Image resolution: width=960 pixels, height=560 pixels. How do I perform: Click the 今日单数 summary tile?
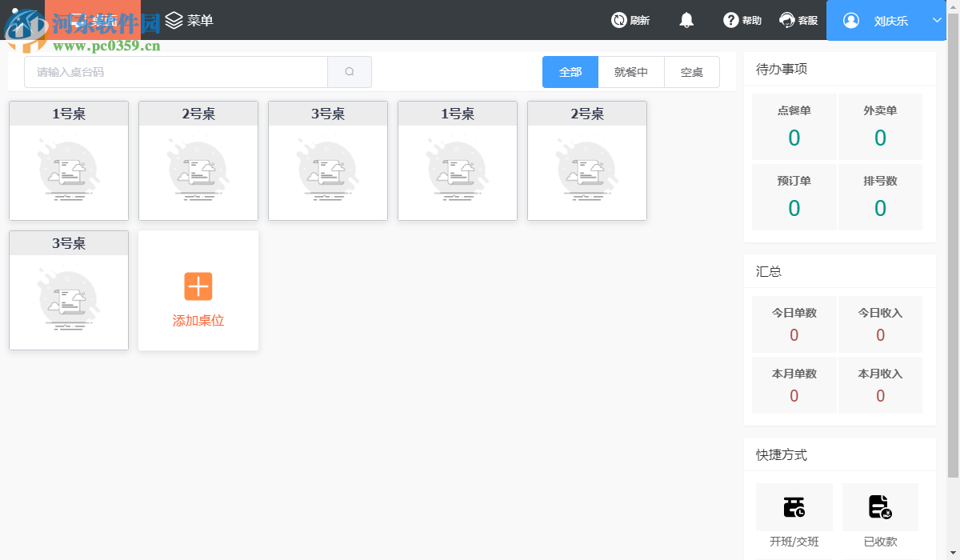click(794, 324)
